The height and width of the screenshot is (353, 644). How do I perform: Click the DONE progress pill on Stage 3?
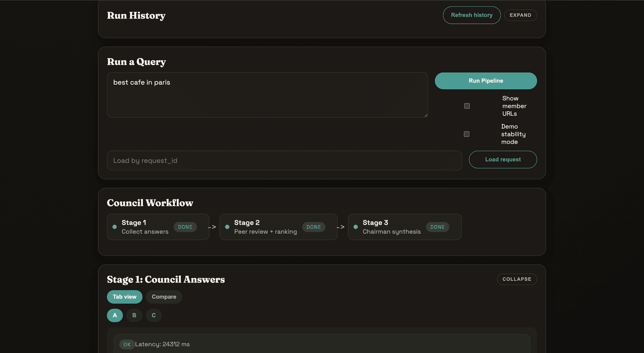coord(437,227)
